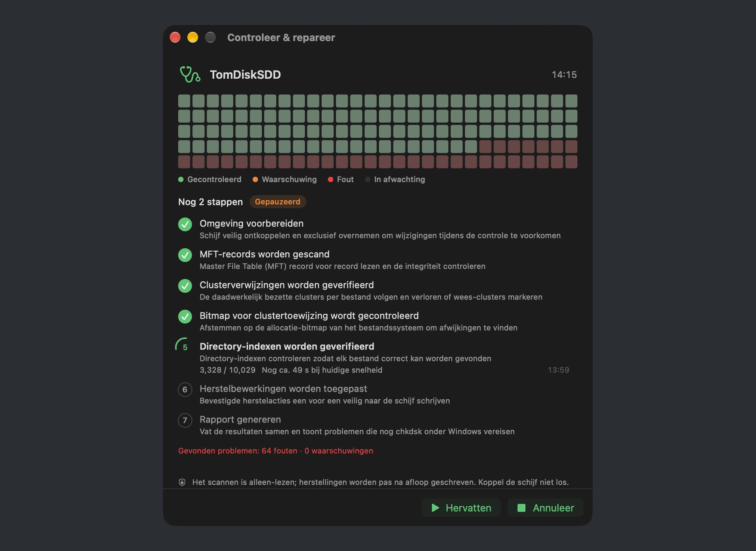This screenshot has height=551, width=756.
Task: Minimize the window with yellow button
Action: click(x=193, y=37)
